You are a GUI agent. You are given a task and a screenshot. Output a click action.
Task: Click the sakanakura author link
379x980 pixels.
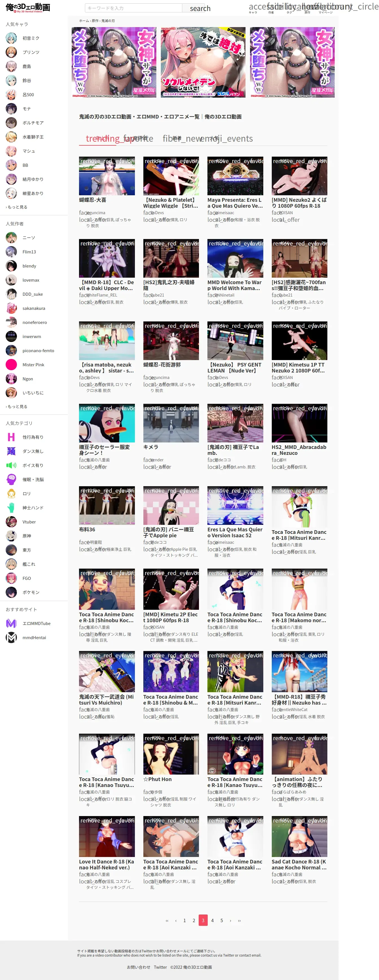tap(34, 308)
